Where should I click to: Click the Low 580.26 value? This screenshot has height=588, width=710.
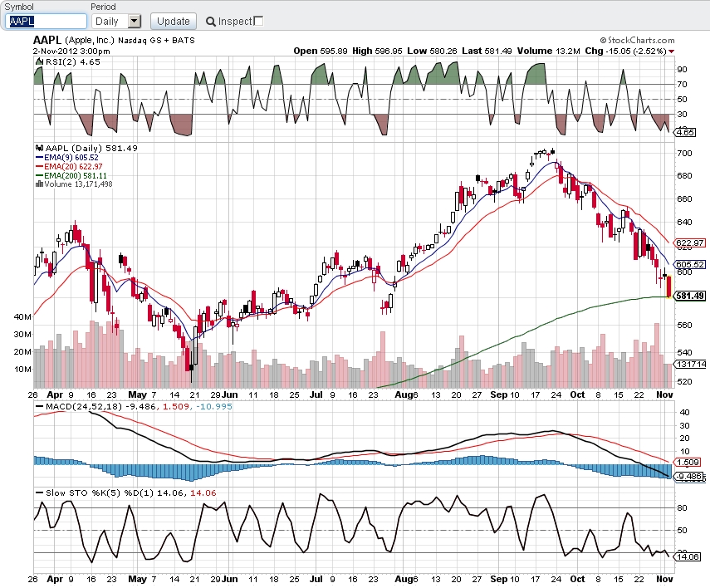pyautogui.click(x=432, y=51)
